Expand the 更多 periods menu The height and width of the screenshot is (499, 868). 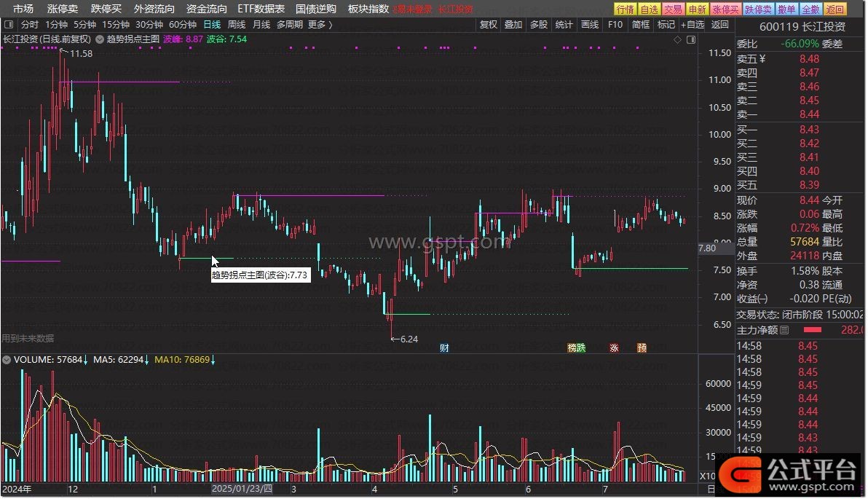320,24
